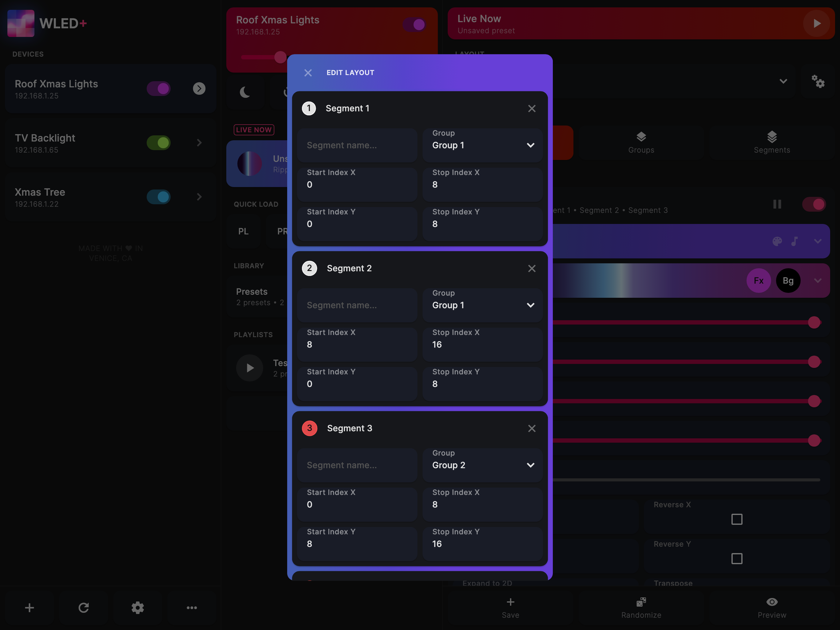Screen dimensions: 840x630
Task: Remove Segment 3 with its X icon
Action: coord(532,429)
